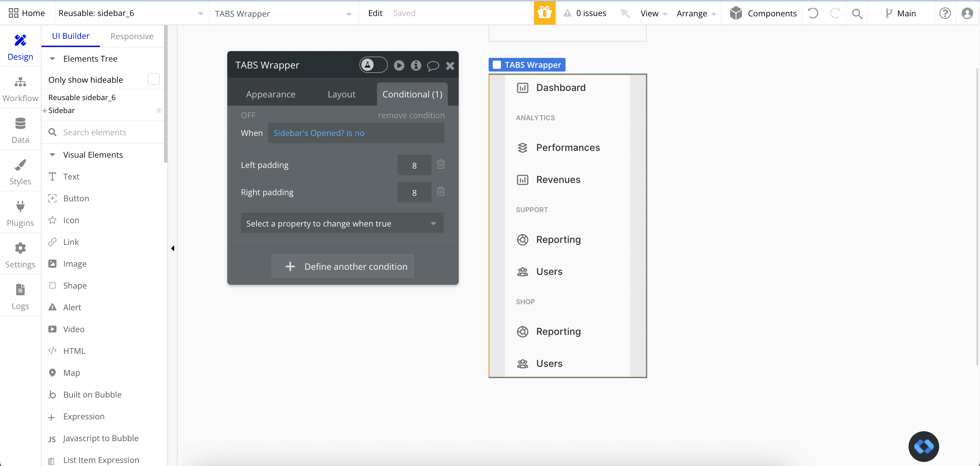
Task: Open the editor search tool
Action: (x=857, y=14)
